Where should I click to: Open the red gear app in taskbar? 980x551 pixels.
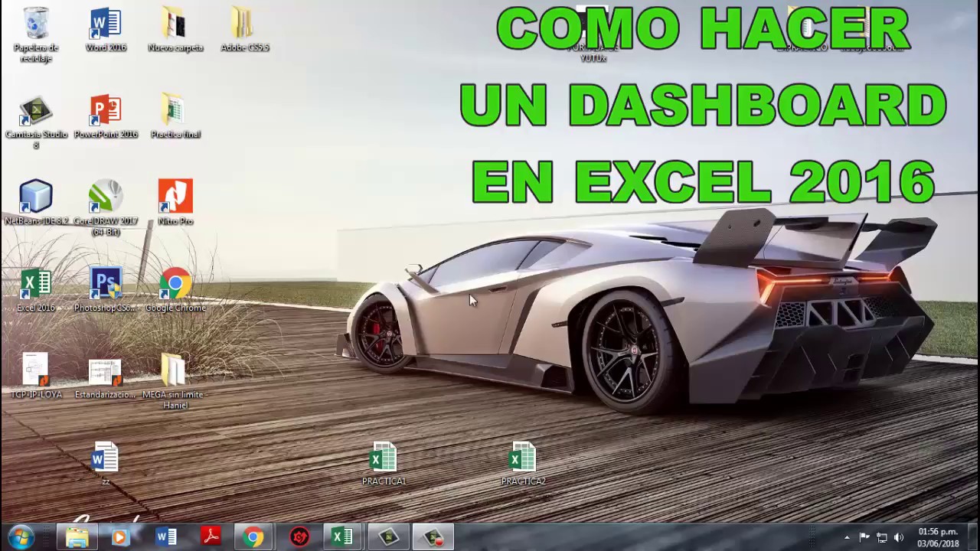[299, 537]
